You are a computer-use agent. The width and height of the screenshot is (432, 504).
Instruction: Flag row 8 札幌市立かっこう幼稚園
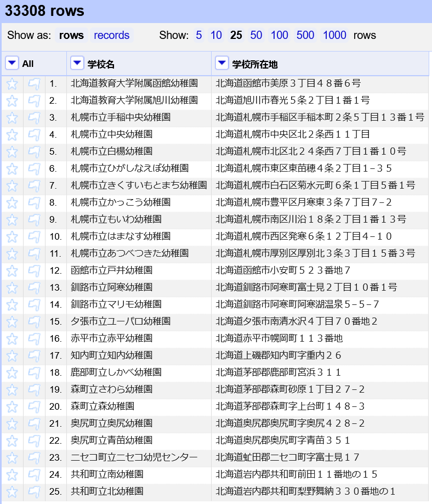click(34, 203)
